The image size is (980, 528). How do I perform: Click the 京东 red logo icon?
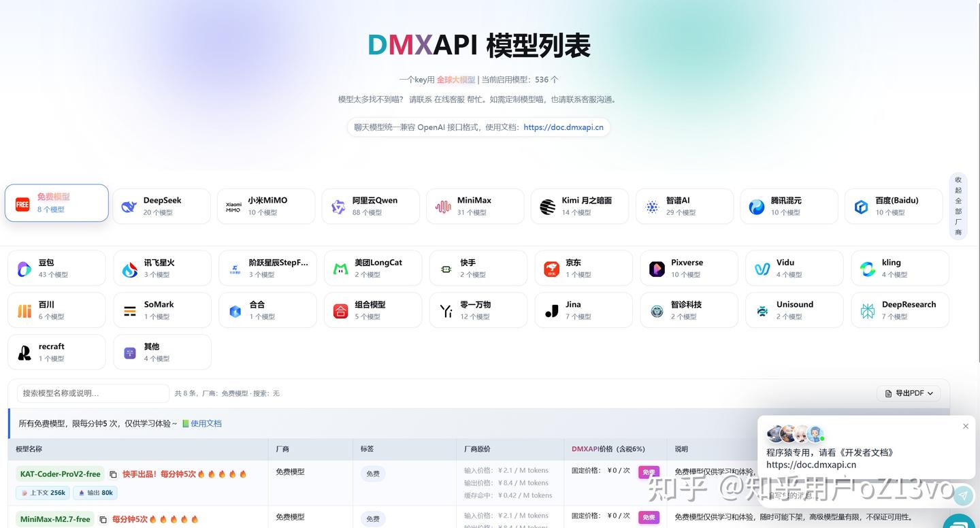pos(552,269)
